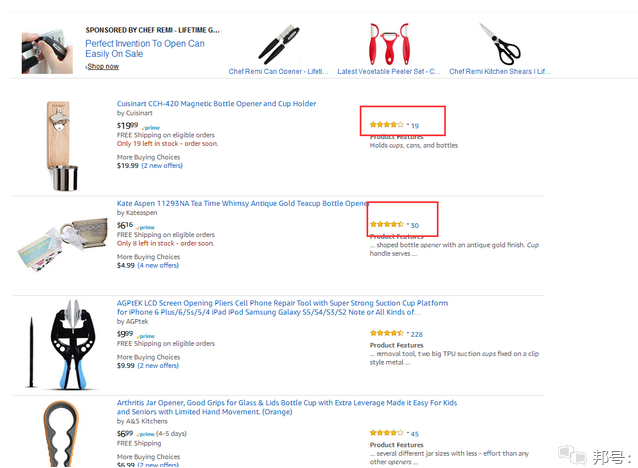Expand rating arrow beside 228 reviews
The image size is (638, 468).
point(406,333)
